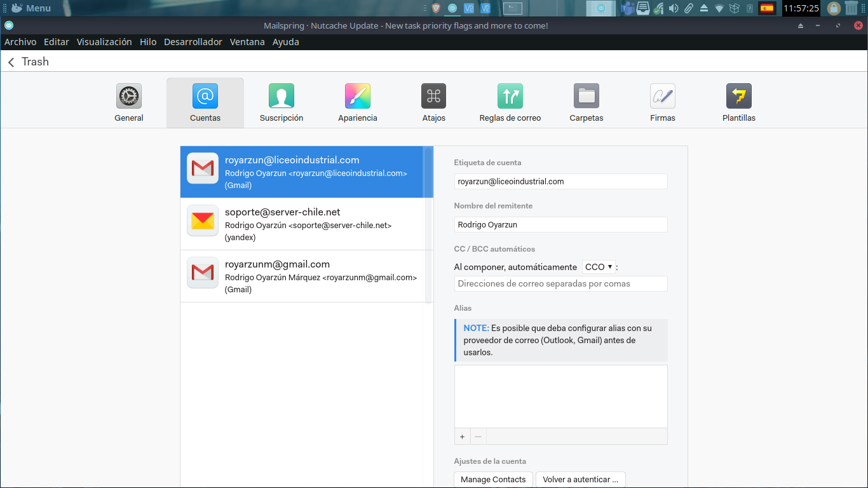Click the Manage Contacts button
868x488 pixels.
click(x=493, y=480)
